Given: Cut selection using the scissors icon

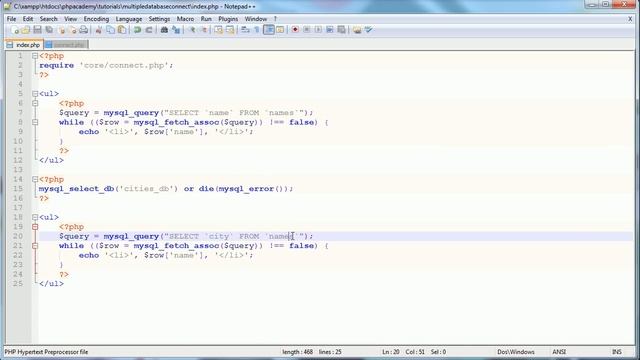Looking at the screenshot, I should pyautogui.click(x=98, y=30).
